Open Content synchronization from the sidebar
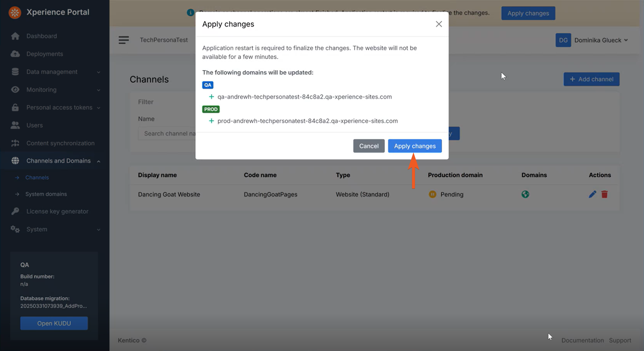Screen dimensions: 644x351 [x=60, y=143]
